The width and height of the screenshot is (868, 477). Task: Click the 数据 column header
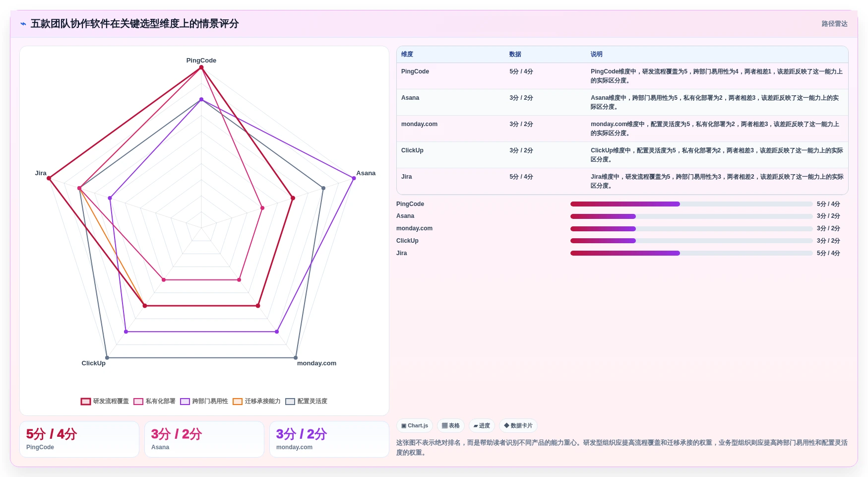pyautogui.click(x=515, y=55)
